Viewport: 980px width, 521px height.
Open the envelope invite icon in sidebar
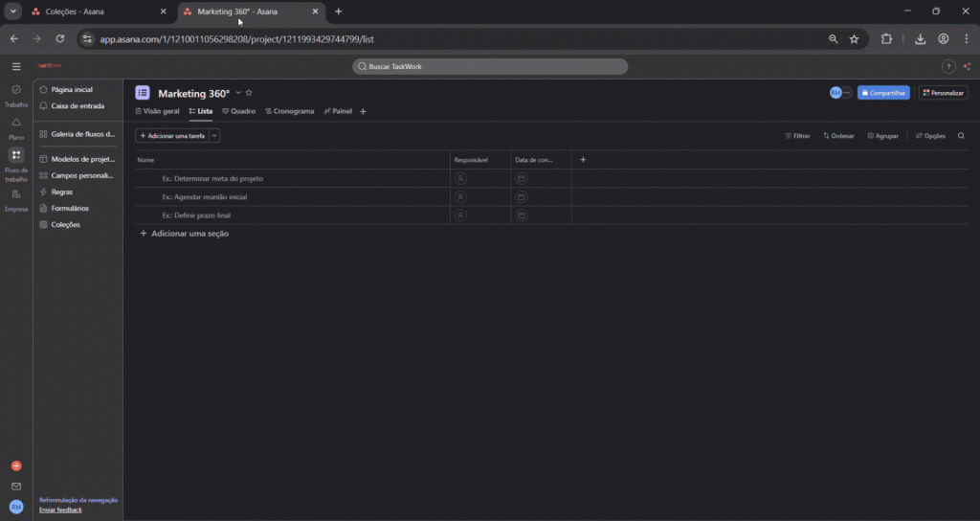tap(15, 487)
